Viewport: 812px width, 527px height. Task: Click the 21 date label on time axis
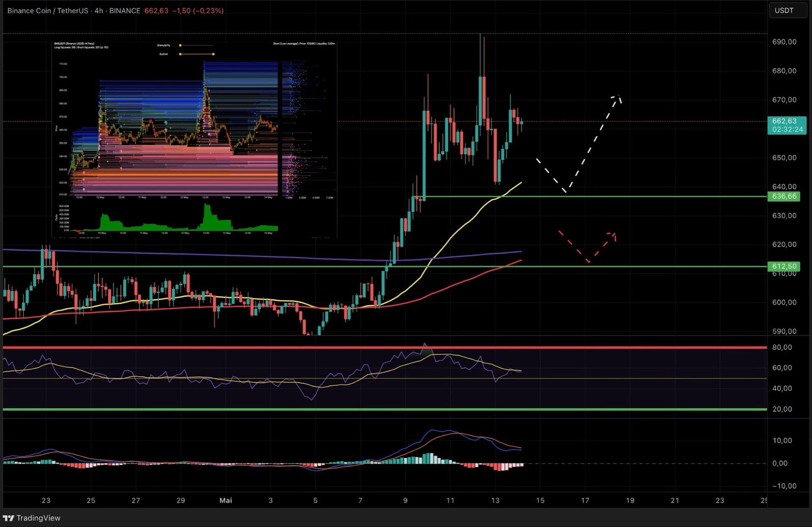[675, 500]
